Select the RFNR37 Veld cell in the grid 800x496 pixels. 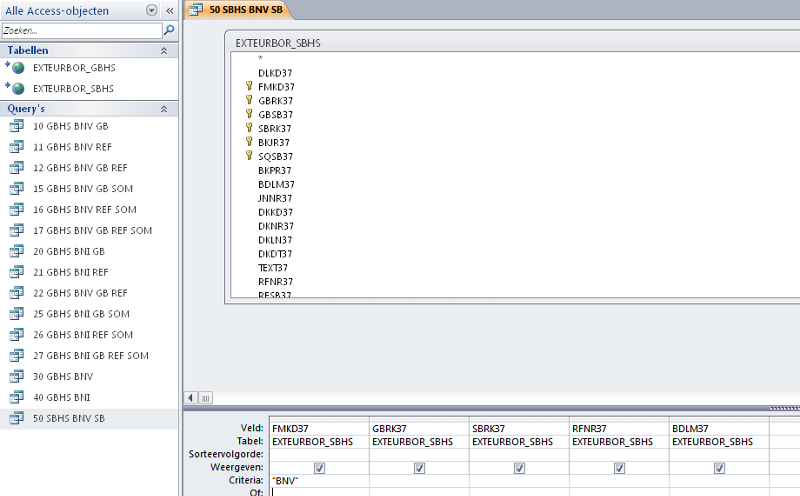pyautogui.click(x=619, y=429)
